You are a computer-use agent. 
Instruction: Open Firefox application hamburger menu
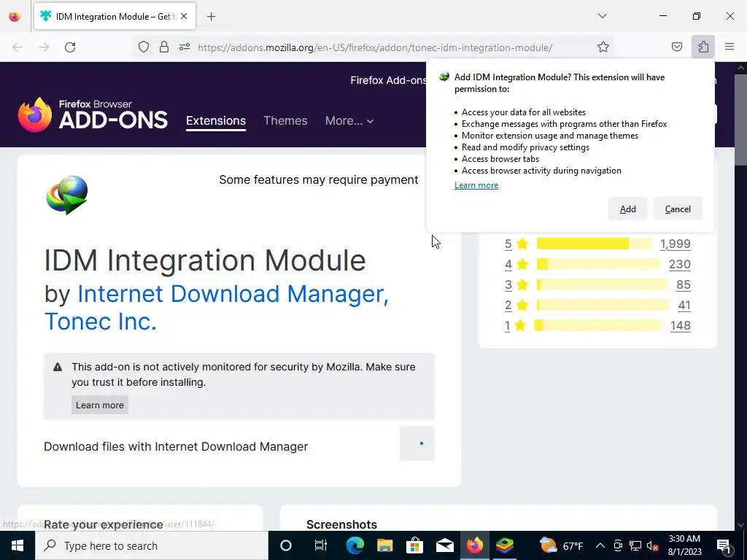pyautogui.click(x=729, y=47)
